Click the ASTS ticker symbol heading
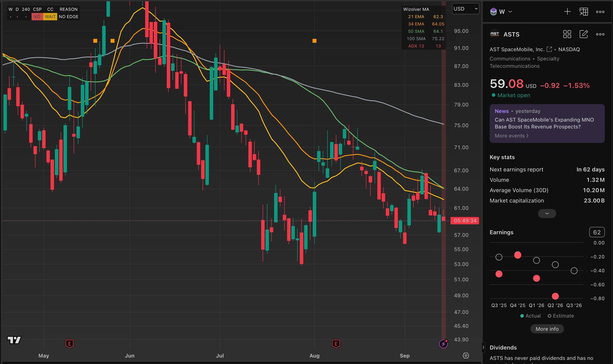Viewport: 613px width, 364px height. point(511,34)
